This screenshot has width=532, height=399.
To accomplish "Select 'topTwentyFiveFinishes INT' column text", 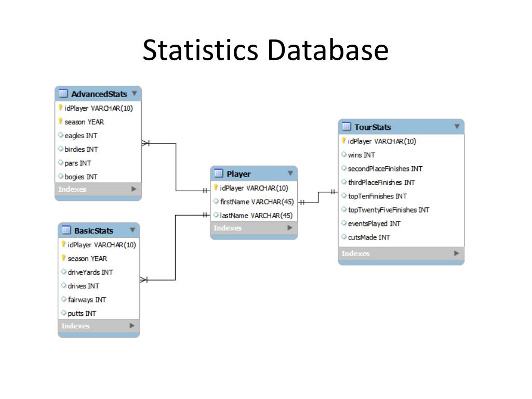I will coord(389,210).
